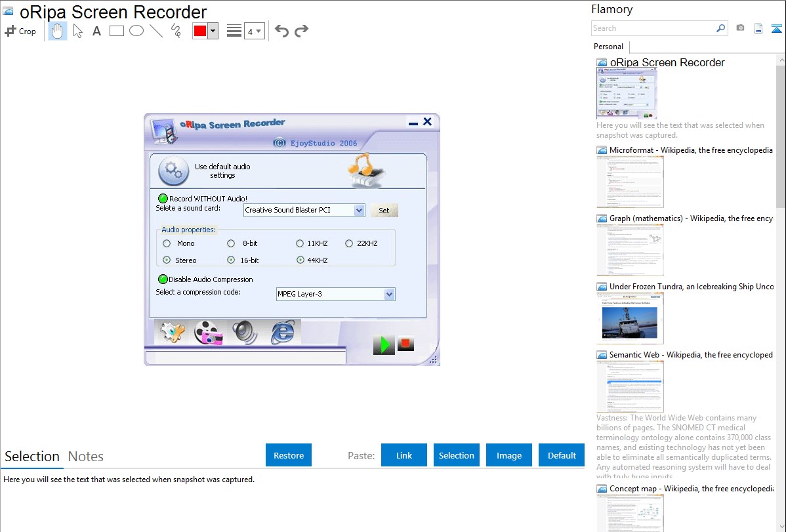The image size is (786, 532).
Task: Select the 44KHZ radio button
Action: pos(300,260)
